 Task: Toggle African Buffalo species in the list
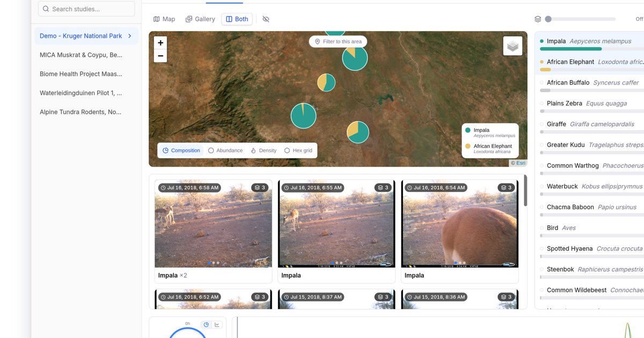pyautogui.click(x=590, y=86)
